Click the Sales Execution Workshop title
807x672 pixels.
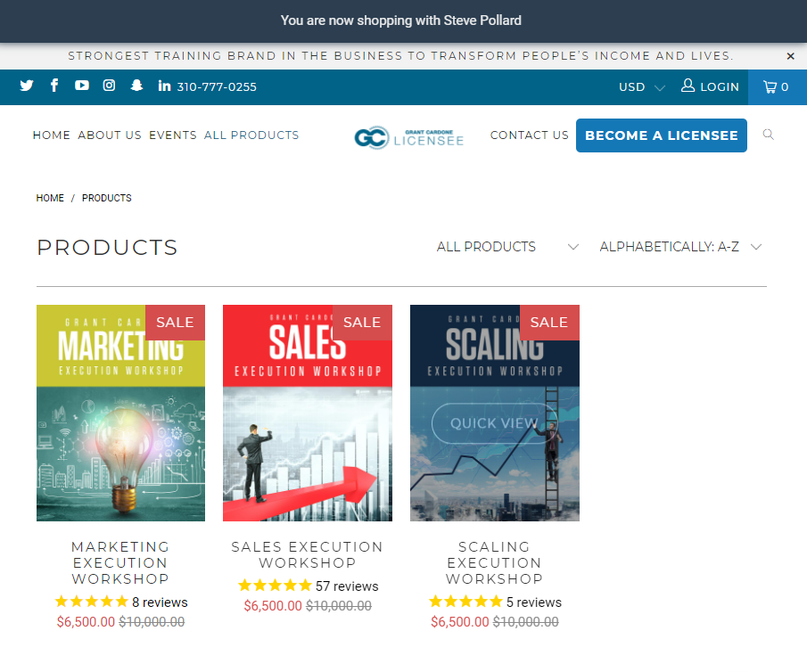tap(307, 554)
